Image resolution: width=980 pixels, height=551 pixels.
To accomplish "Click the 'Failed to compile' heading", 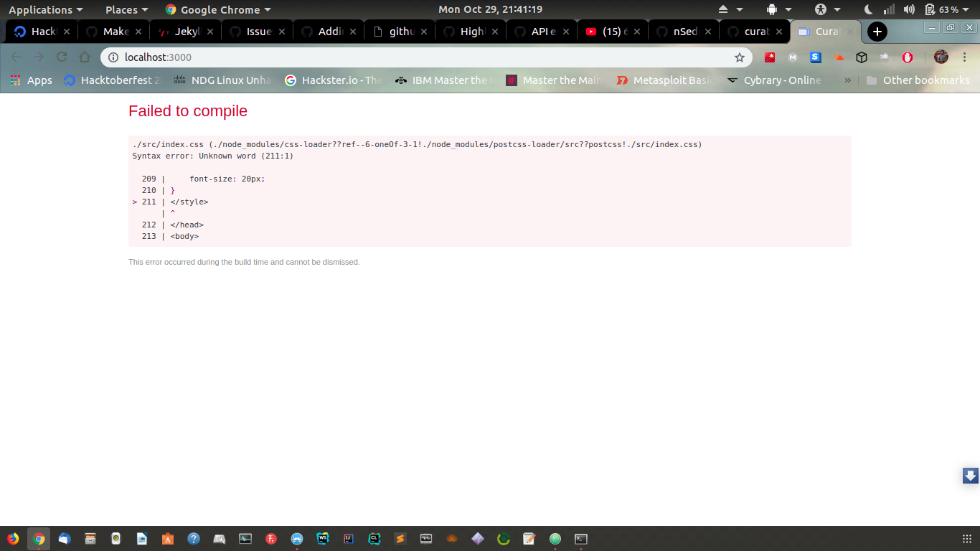I will tap(188, 111).
